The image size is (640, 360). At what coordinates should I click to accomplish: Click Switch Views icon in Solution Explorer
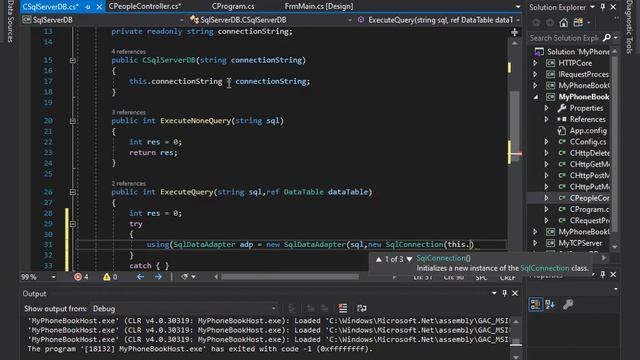pos(578,23)
